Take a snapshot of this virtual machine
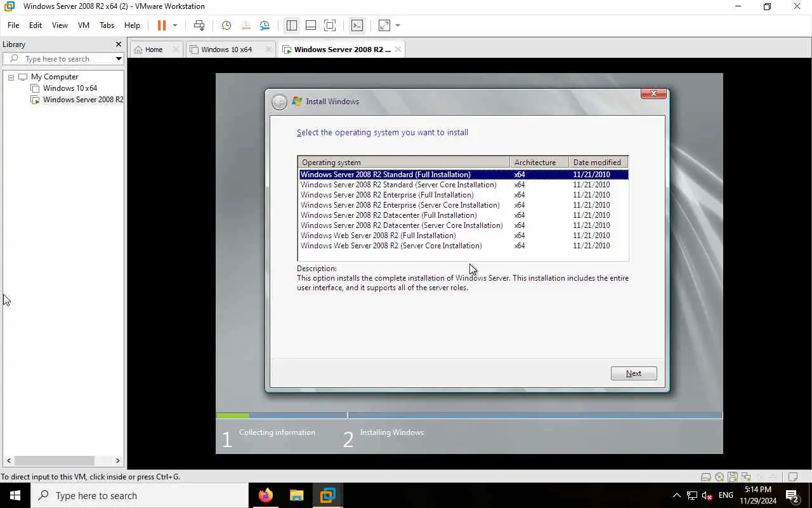The image size is (812, 508). coord(226,25)
